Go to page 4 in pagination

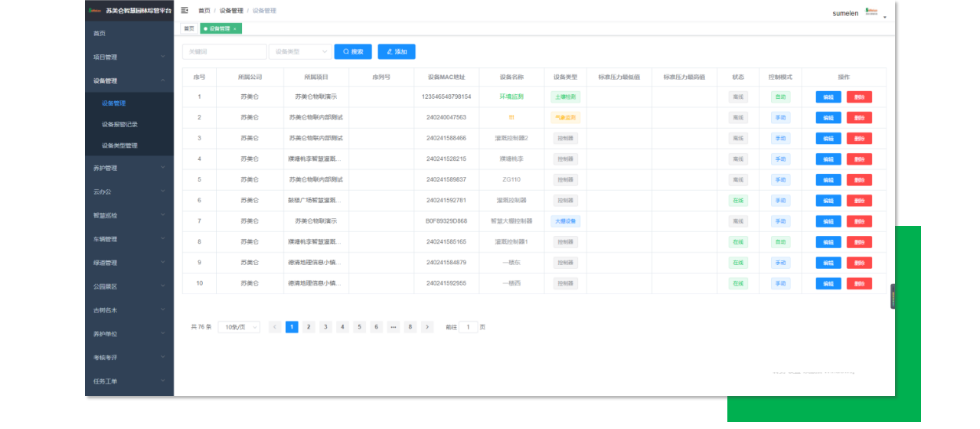pyautogui.click(x=342, y=327)
